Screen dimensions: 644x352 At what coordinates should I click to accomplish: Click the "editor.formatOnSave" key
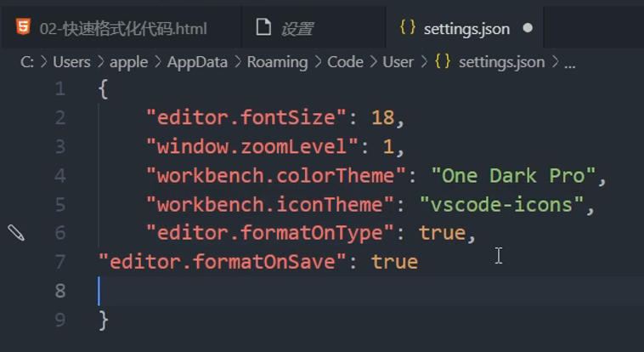tap(223, 262)
